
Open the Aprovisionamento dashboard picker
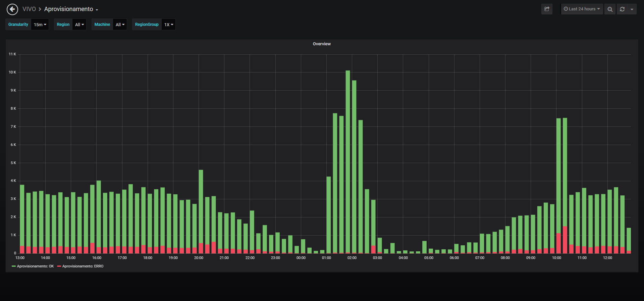tap(71, 9)
